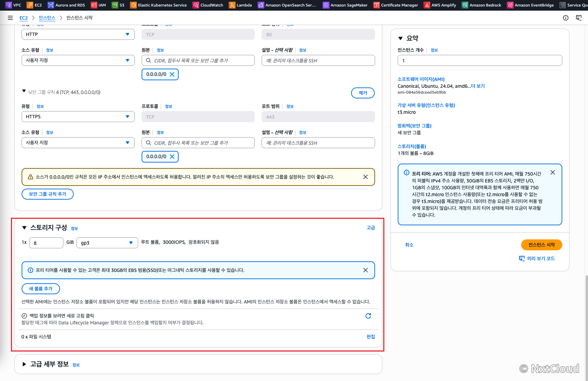
Task: Click the 보안 그룹 규칙 추가 button
Action: (48, 194)
